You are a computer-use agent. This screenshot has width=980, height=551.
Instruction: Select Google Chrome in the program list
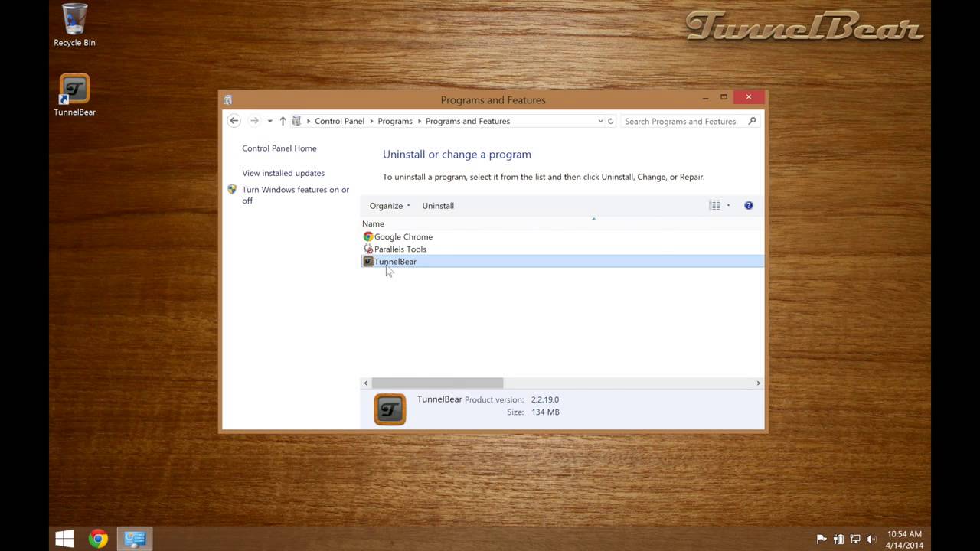(x=403, y=236)
